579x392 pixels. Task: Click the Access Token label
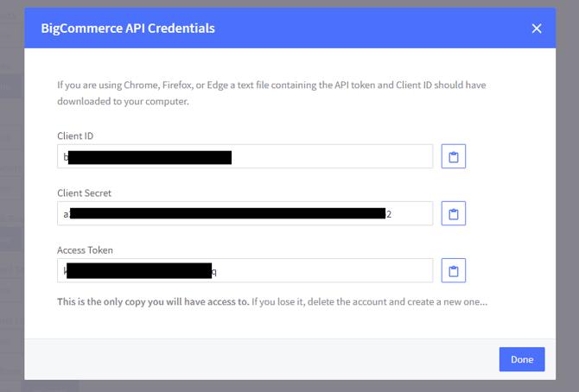[86, 250]
